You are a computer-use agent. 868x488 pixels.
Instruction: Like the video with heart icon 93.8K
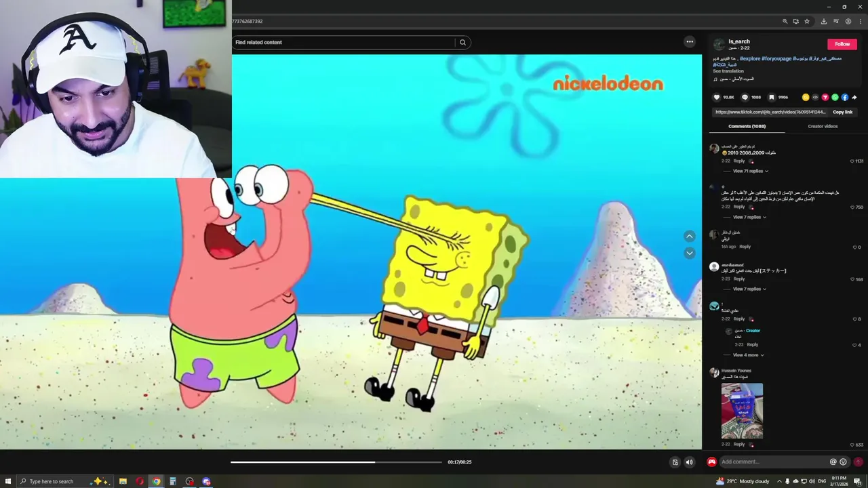point(717,97)
